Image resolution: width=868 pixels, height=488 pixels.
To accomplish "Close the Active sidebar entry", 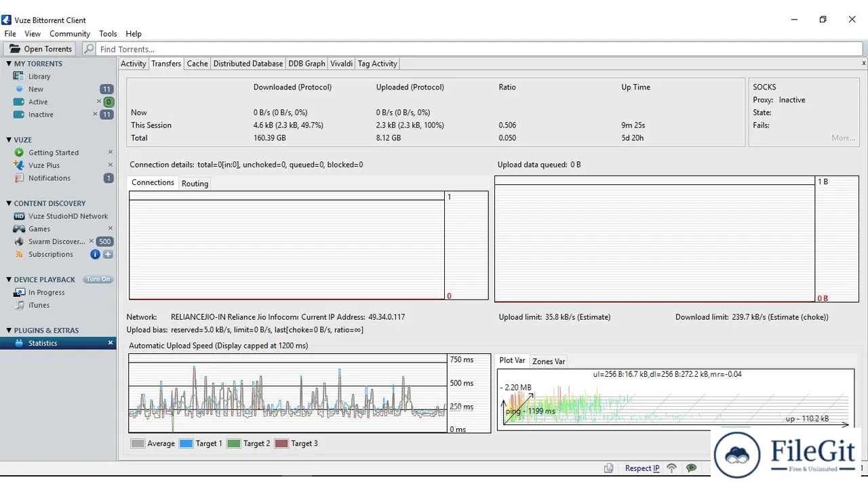I will (98, 102).
